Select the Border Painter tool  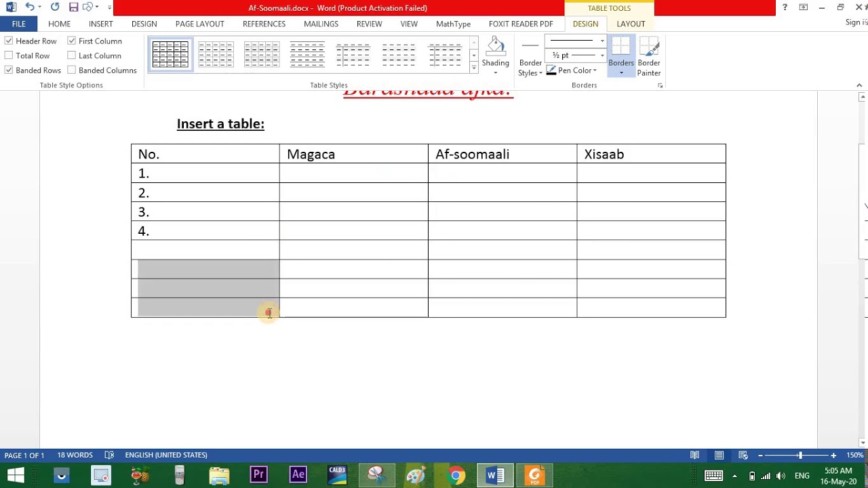click(x=649, y=56)
